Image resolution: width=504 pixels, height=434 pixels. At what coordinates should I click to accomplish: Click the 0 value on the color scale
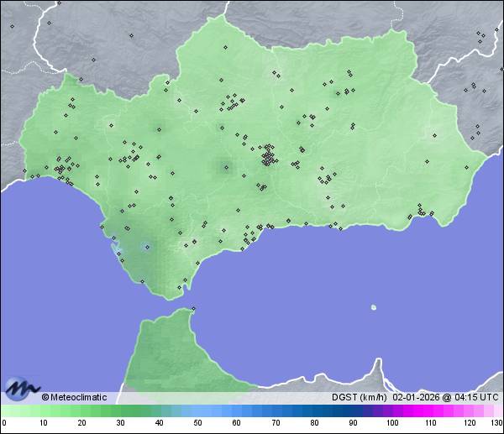point(3,422)
